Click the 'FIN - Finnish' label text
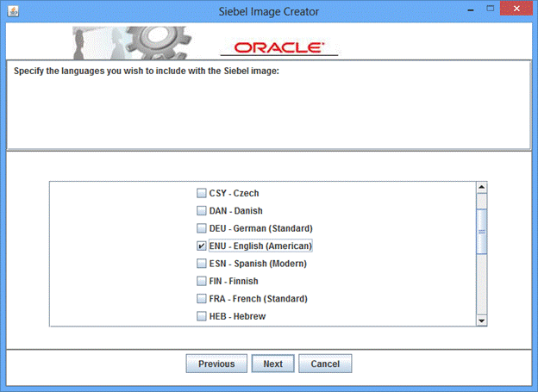This screenshot has width=538, height=392. (x=234, y=281)
